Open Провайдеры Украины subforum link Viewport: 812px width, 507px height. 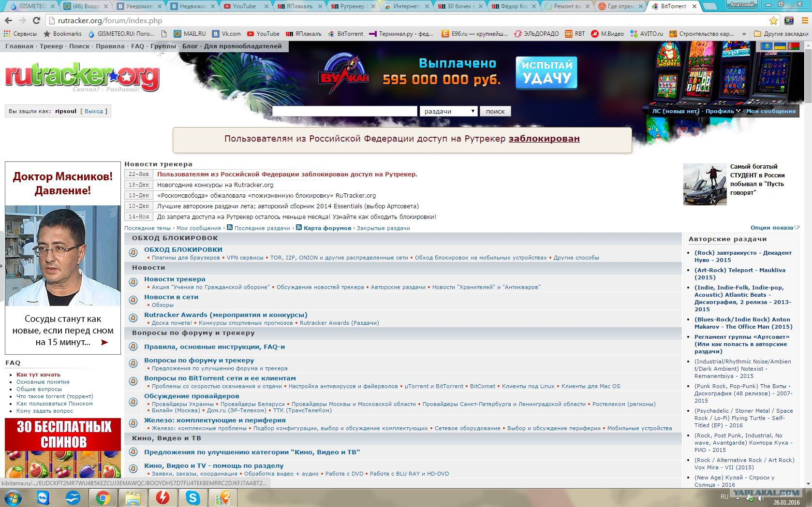(x=183, y=404)
